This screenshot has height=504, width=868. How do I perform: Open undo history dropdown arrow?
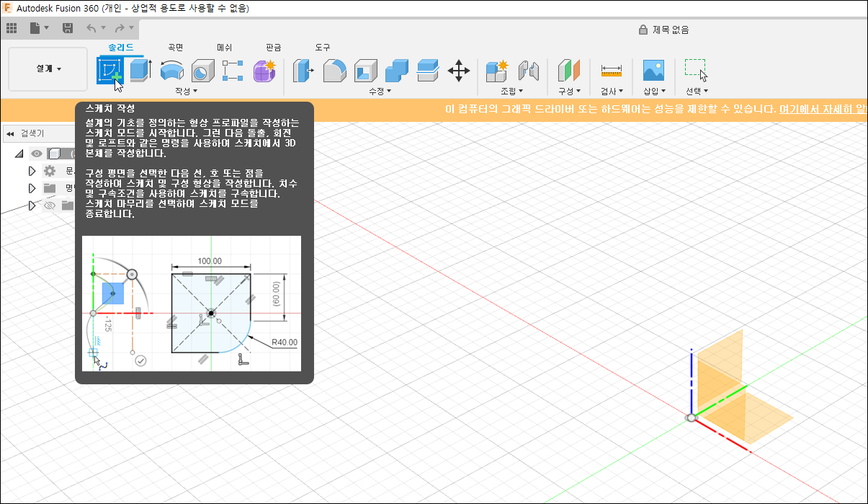coord(104,28)
